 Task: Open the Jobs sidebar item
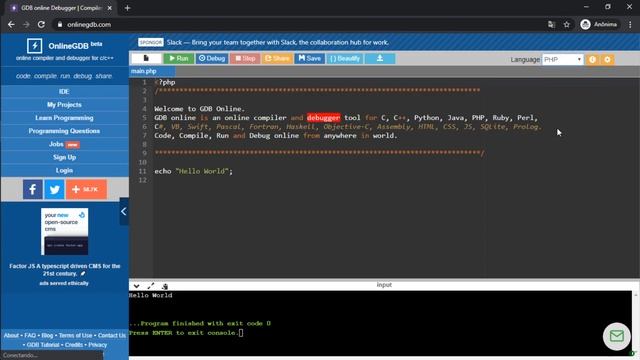click(64, 144)
